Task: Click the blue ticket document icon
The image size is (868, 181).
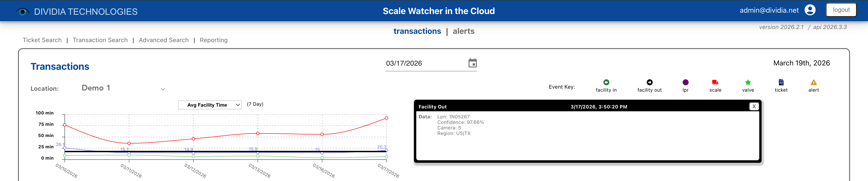Action: [781, 82]
